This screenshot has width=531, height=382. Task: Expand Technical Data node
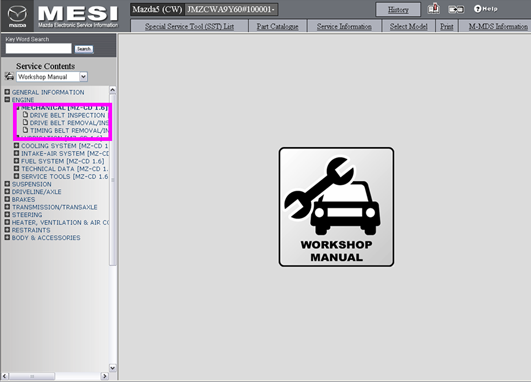[16, 168]
